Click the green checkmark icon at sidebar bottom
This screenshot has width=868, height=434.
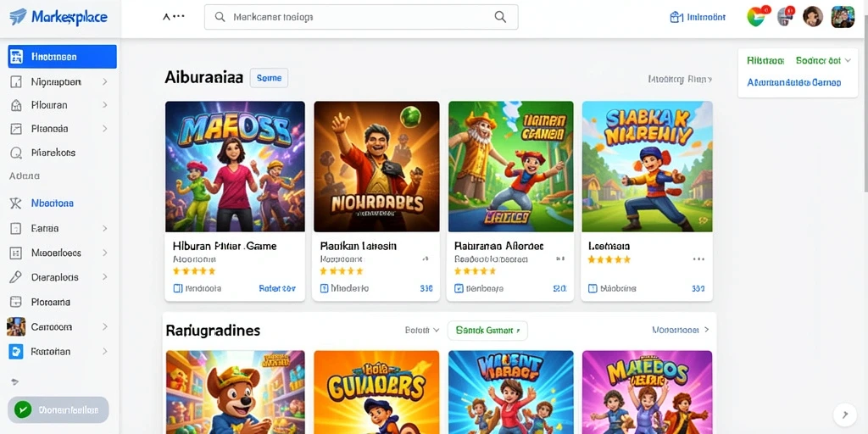[x=23, y=409]
